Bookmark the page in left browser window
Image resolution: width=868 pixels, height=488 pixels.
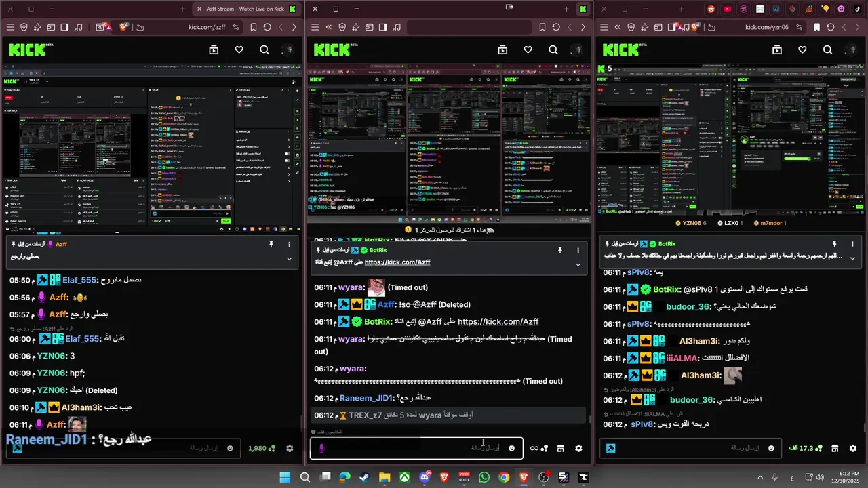pos(254,27)
